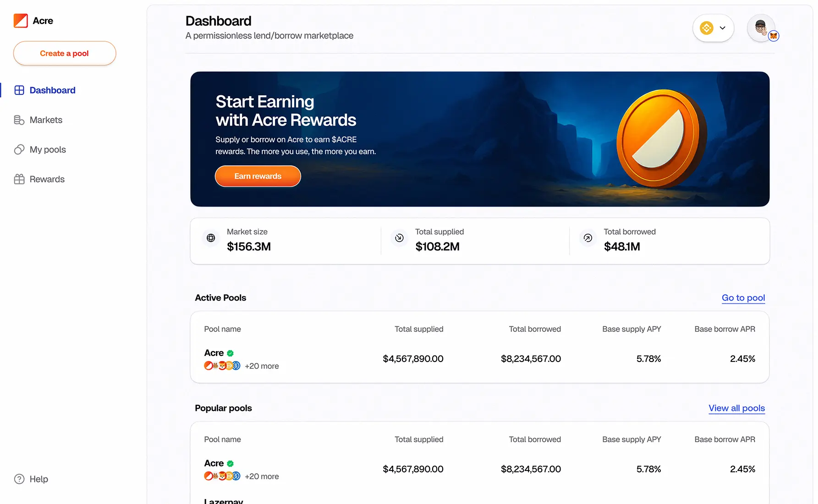Expand the network chevron arrow

pyautogui.click(x=723, y=28)
